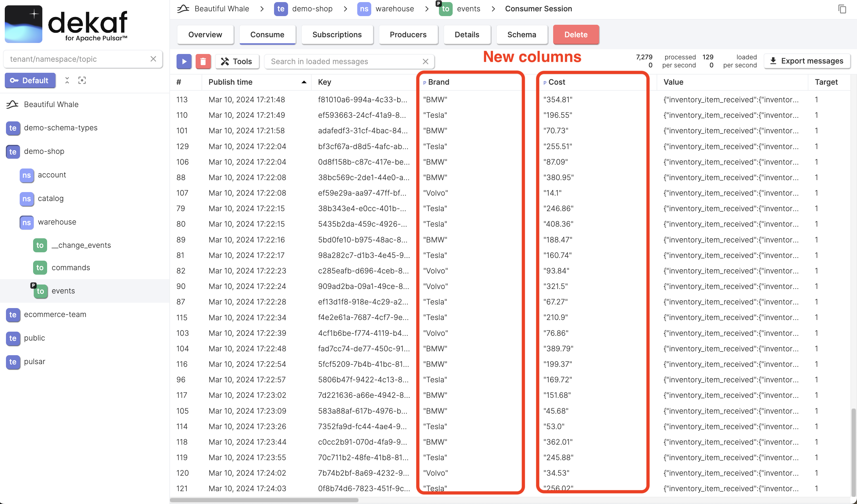The height and width of the screenshot is (504, 857).
Task: Click the 7,279 processed counter
Action: click(x=644, y=57)
